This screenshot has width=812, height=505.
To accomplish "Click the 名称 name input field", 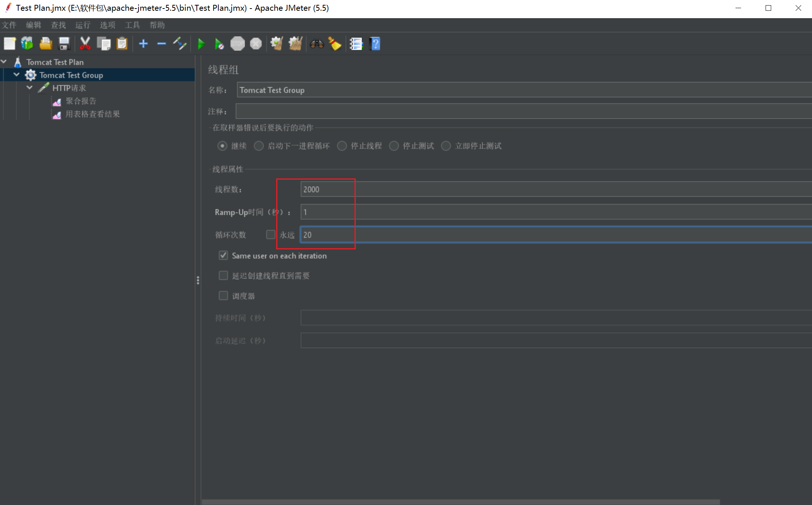I will point(524,90).
